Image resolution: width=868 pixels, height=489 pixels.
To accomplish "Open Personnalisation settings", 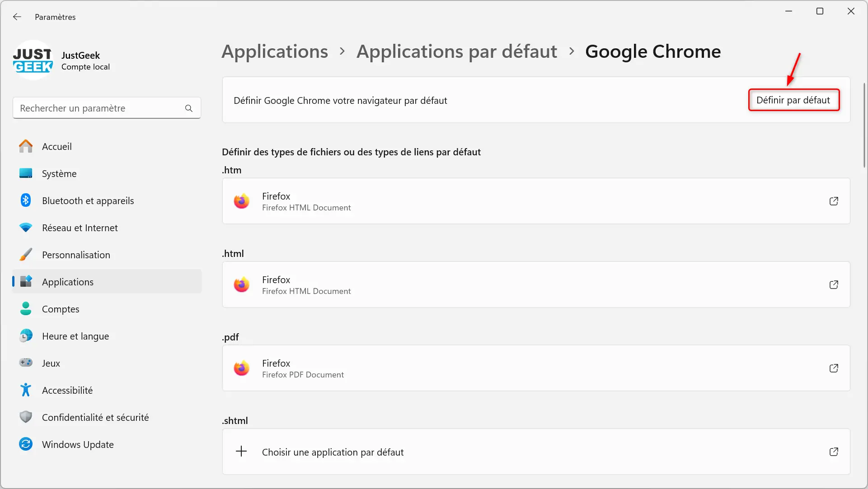I will [107, 255].
